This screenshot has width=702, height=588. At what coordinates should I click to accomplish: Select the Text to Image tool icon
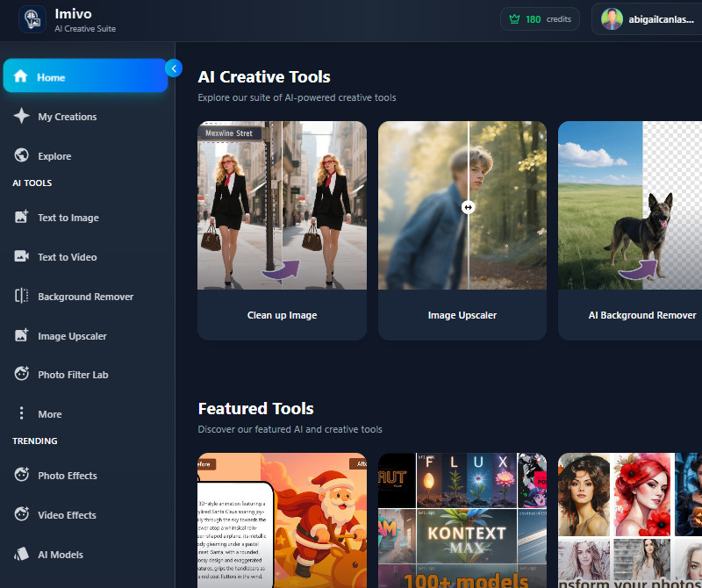pos(21,217)
